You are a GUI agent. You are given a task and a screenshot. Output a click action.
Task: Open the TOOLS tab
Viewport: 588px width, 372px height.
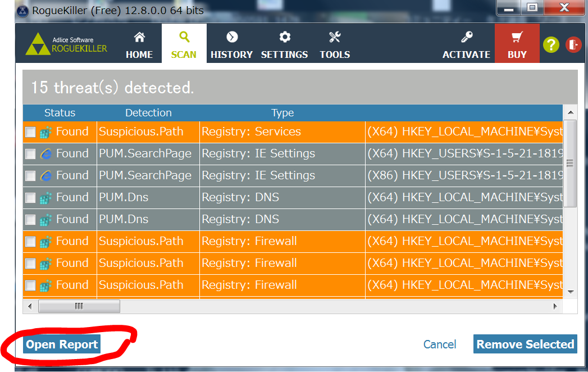click(335, 45)
